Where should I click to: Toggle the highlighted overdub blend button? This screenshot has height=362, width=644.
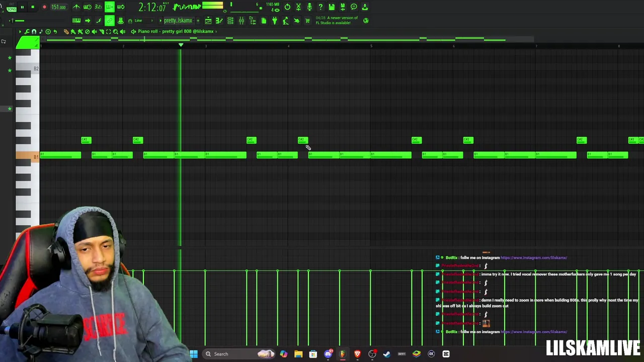click(x=110, y=7)
